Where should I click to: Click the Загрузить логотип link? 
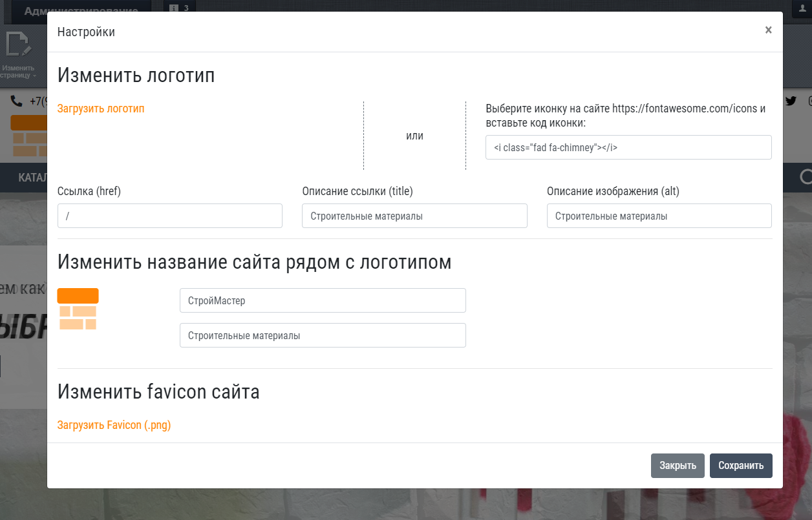(x=101, y=109)
